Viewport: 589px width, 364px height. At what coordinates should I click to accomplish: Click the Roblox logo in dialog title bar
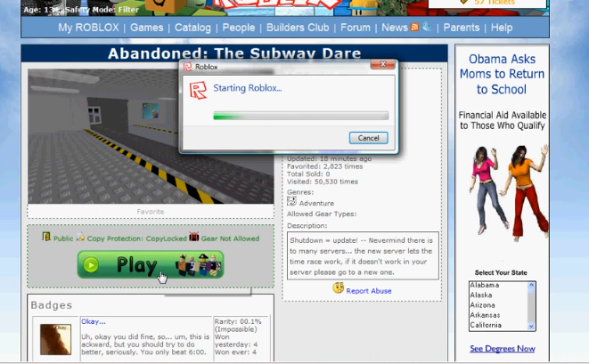187,67
